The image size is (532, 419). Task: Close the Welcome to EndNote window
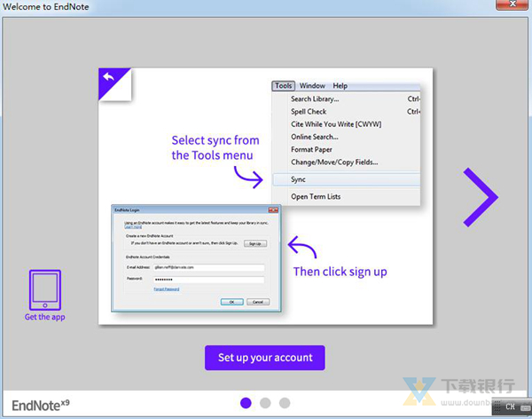pyautogui.click(x=512, y=4)
